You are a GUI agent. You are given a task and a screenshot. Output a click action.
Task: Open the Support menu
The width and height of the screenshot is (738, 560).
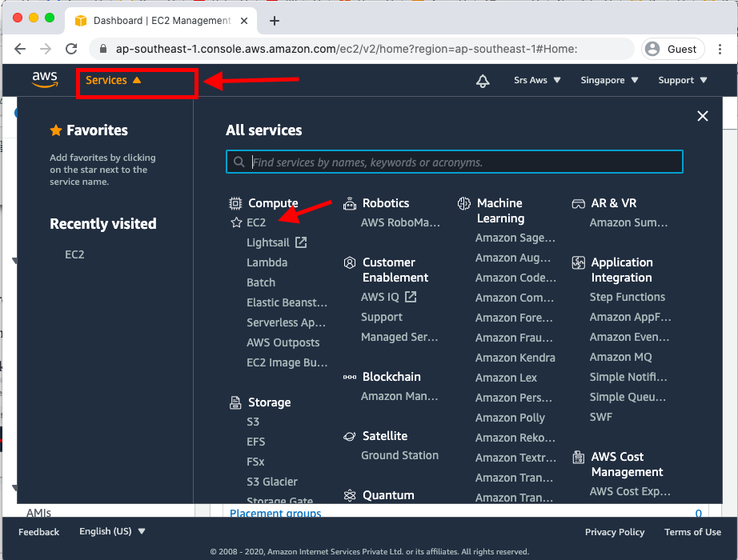[683, 80]
